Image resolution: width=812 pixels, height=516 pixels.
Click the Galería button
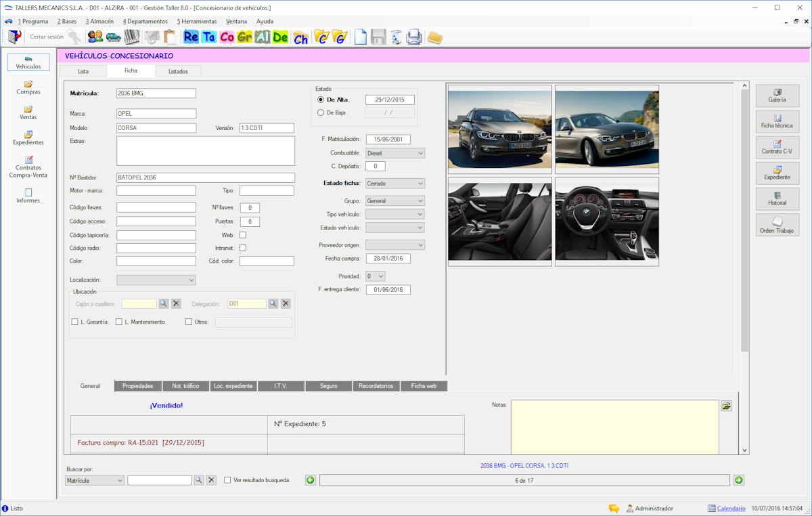click(777, 96)
